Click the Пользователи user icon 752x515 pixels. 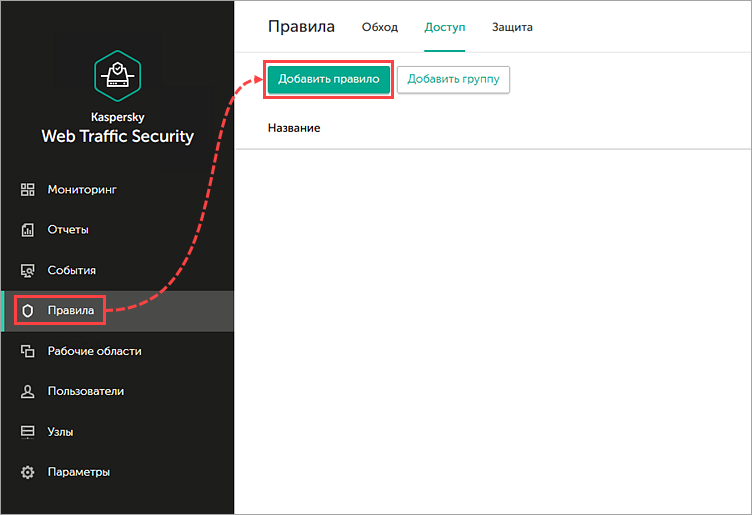tap(28, 391)
